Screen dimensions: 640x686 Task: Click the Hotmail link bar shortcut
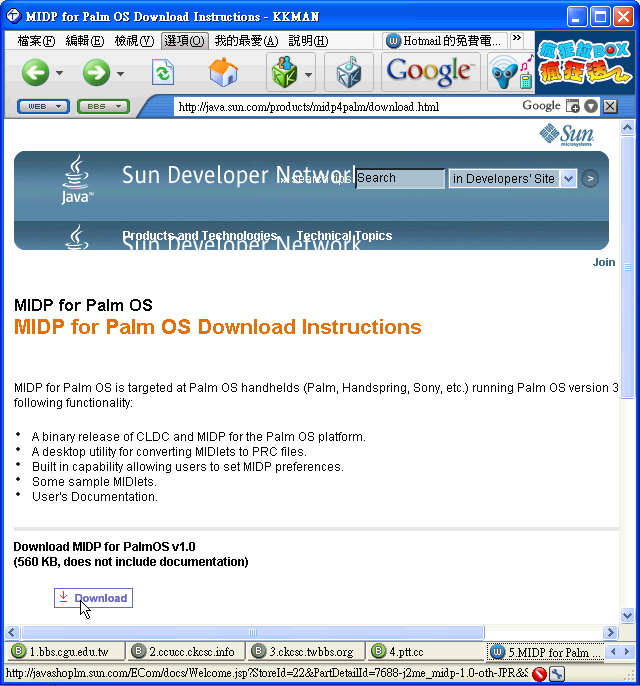[x=444, y=41]
